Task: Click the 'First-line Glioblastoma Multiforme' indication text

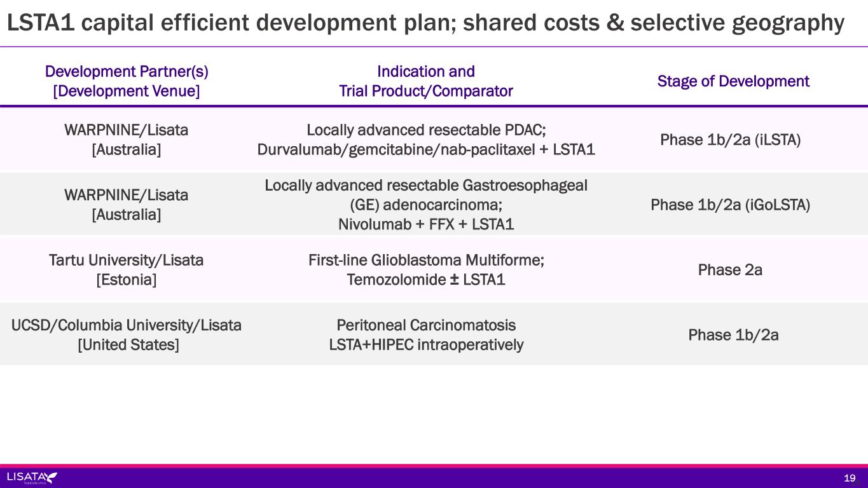Action: (x=425, y=260)
